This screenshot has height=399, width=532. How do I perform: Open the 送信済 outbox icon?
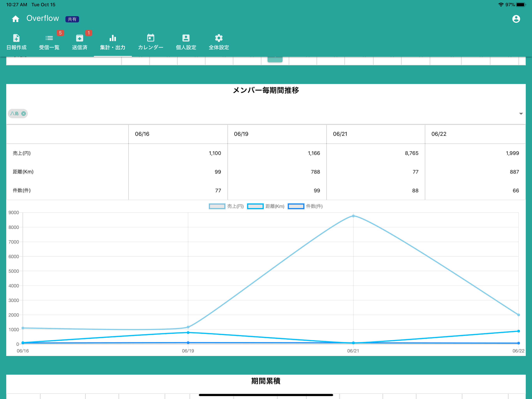80,38
